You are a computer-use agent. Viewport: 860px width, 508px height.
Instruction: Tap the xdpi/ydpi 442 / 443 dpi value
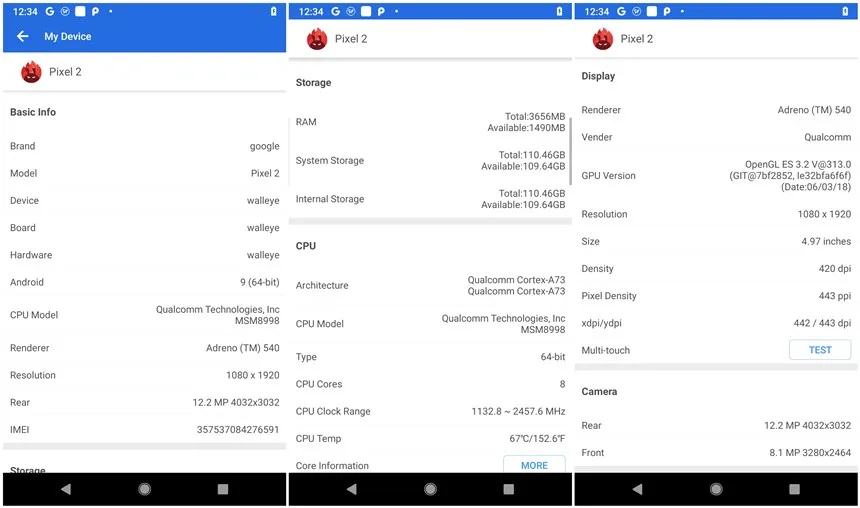[x=822, y=323]
